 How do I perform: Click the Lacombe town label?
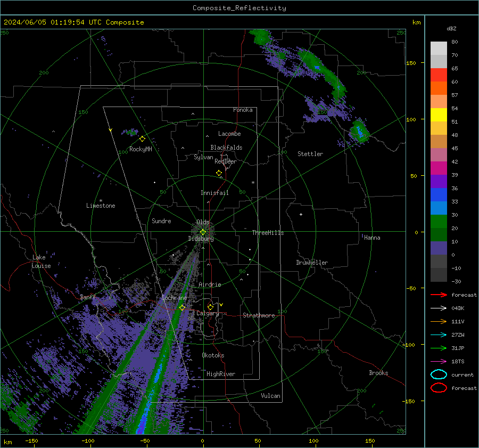pyautogui.click(x=229, y=134)
